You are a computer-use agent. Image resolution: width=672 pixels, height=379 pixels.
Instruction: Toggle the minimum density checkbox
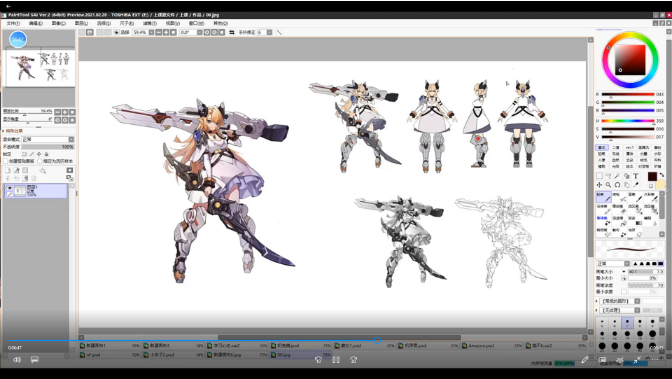coord(624,292)
